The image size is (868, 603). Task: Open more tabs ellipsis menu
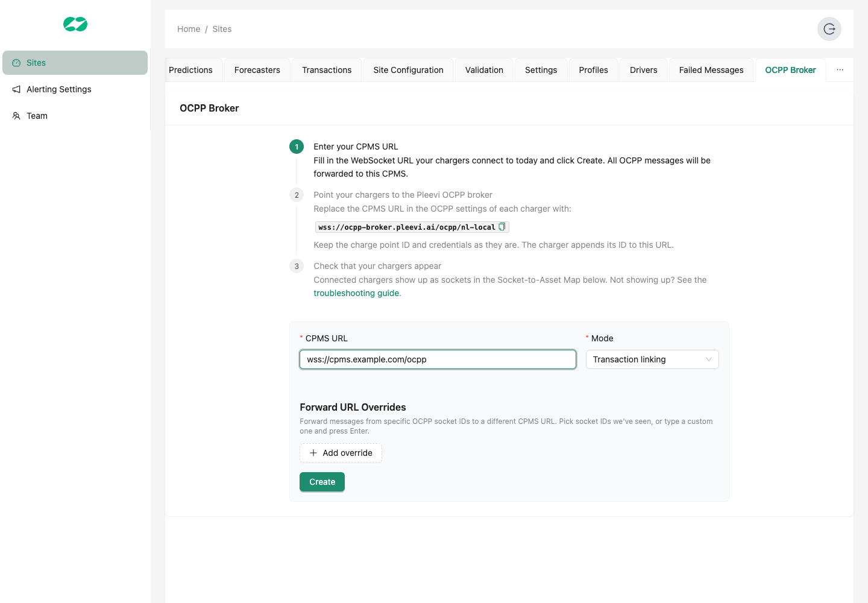click(840, 70)
